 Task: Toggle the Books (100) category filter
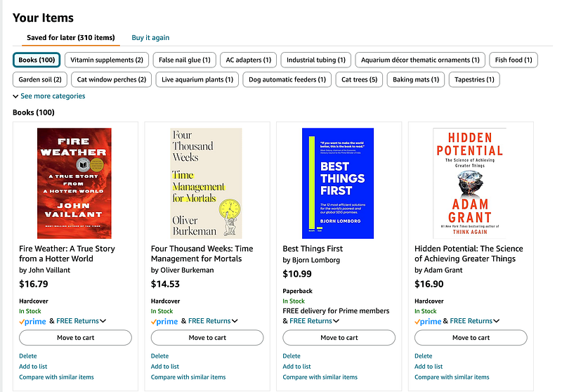[x=37, y=60]
